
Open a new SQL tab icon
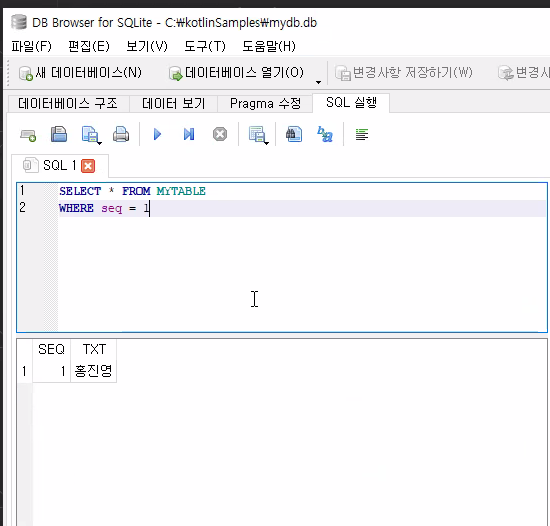28,135
